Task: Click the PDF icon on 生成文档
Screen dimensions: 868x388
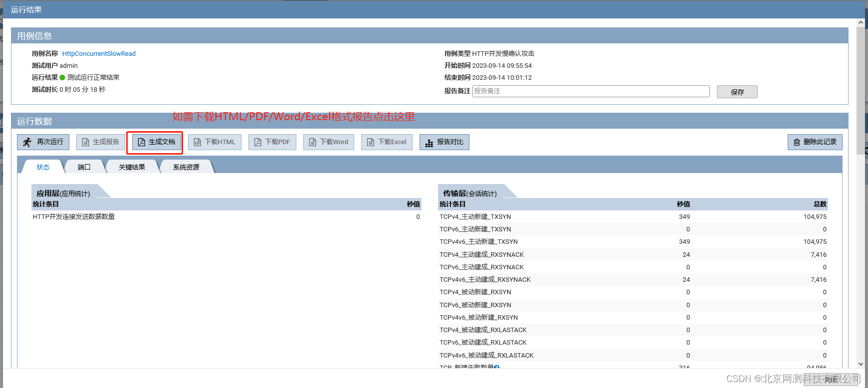Action: (x=142, y=142)
